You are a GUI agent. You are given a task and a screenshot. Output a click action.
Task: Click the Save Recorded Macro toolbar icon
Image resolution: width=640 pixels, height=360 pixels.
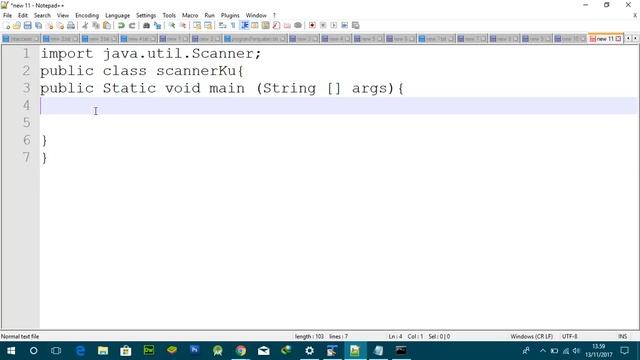(356, 26)
